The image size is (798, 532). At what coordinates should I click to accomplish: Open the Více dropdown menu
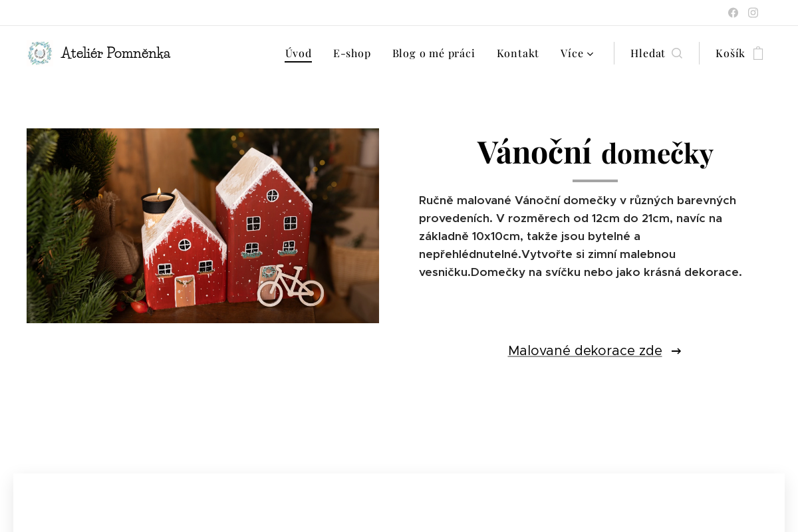(x=577, y=53)
